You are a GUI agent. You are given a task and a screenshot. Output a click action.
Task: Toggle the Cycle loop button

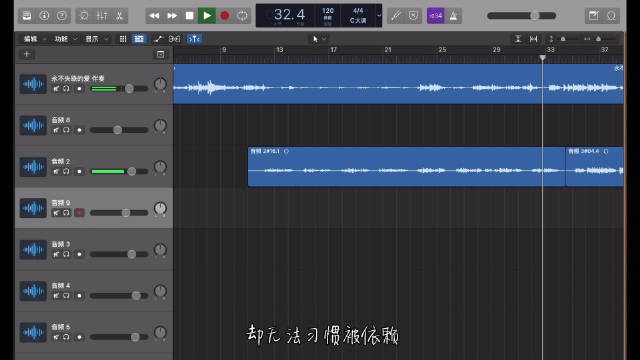pyautogui.click(x=242, y=16)
